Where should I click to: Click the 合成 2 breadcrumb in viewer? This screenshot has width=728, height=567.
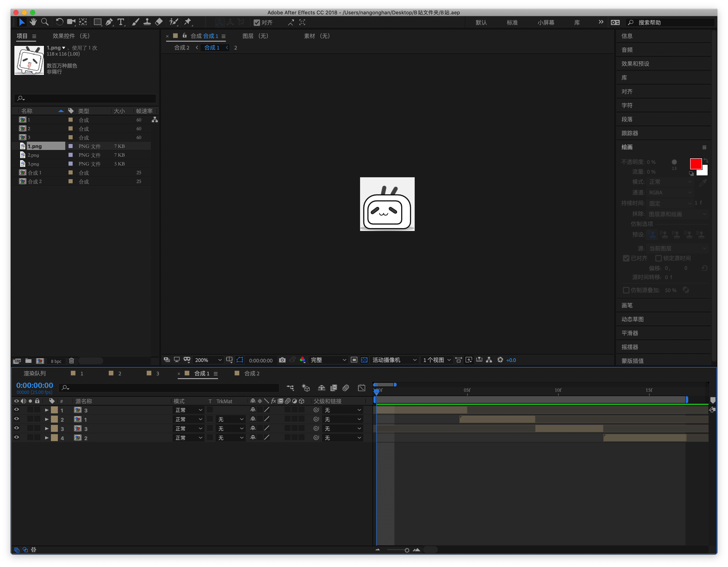[x=182, y=48]
